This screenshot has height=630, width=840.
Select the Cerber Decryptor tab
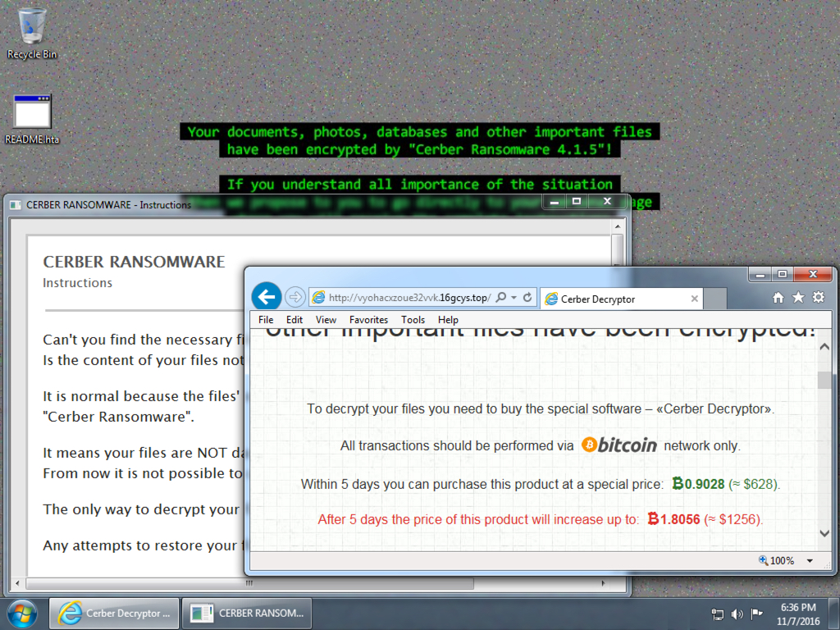point(621,299)
